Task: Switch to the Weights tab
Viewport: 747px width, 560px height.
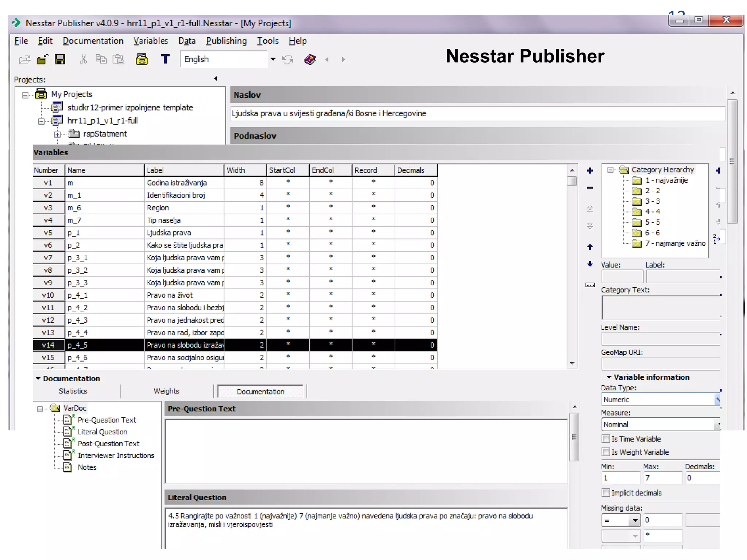Action: point(166,391)
